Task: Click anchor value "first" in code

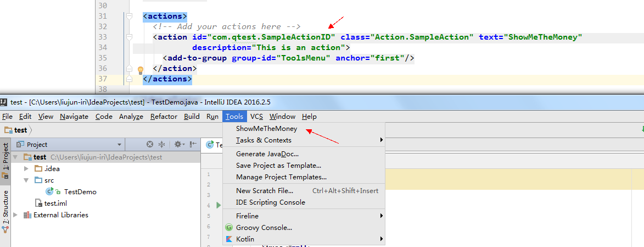Action: click(387, 58)
